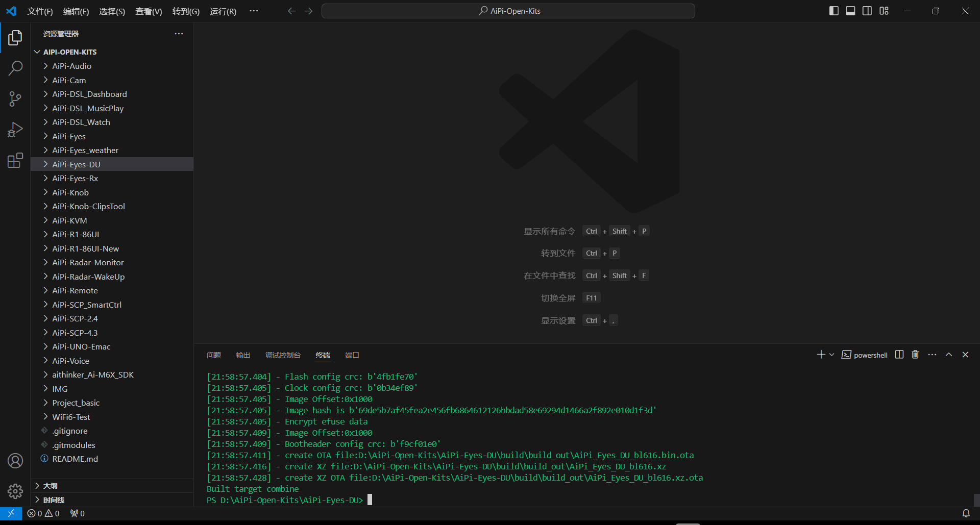The width and height of the screenshot is (980, 525).
Task: Switch to the 调试控制台 debug console tab
Action: coord(283,355)
